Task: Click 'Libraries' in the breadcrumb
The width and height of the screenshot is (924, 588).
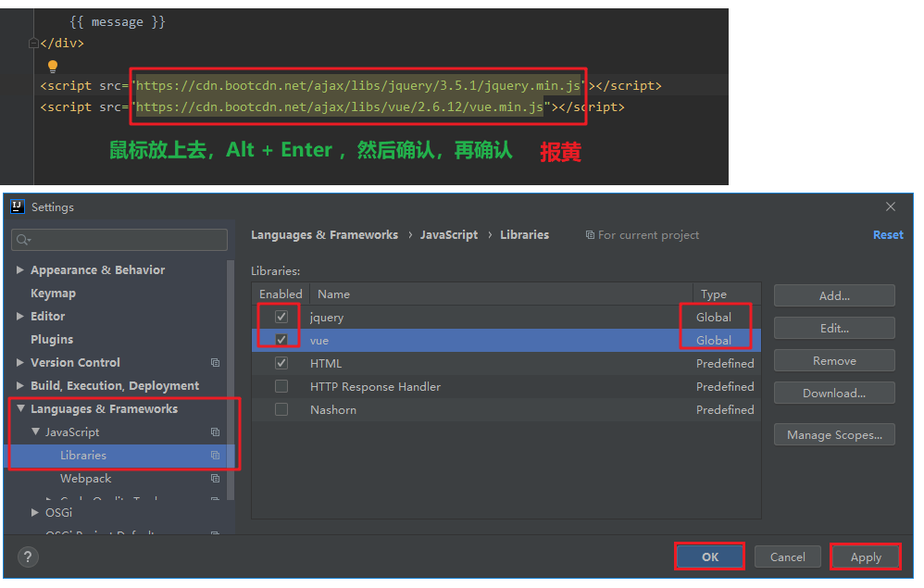Action: 524,235
